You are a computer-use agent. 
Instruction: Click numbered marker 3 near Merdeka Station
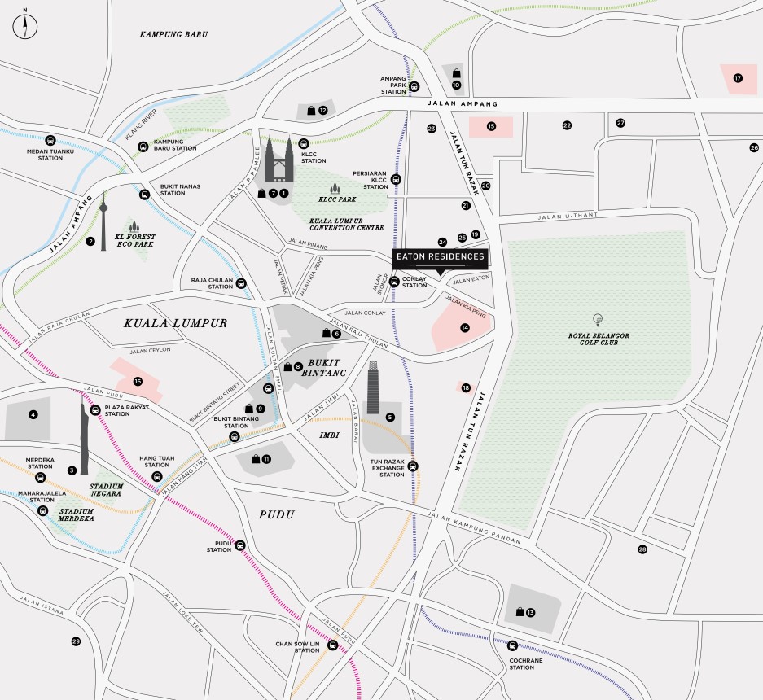tap(72, 470)
